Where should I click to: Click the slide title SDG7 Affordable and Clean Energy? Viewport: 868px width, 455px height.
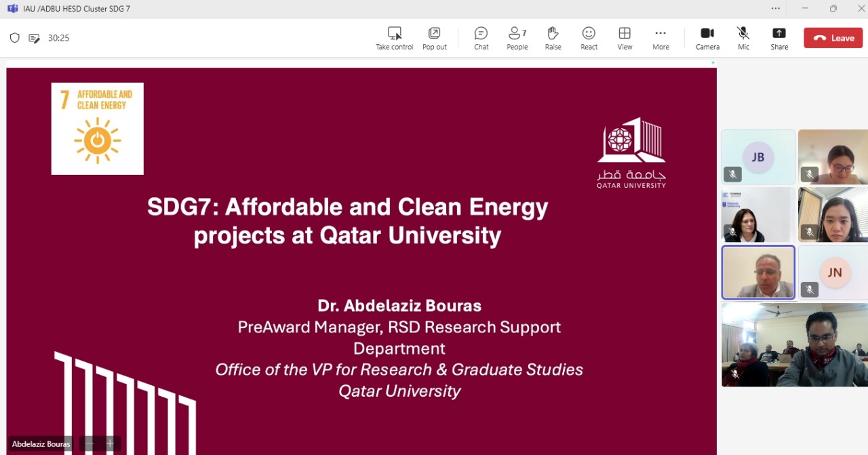pos(348,220)
